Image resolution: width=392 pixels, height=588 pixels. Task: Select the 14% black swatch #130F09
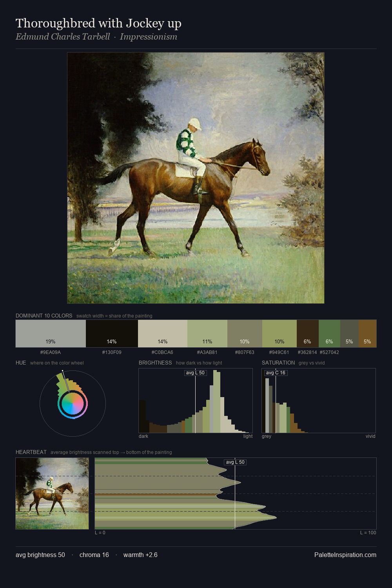coord(112,334)
